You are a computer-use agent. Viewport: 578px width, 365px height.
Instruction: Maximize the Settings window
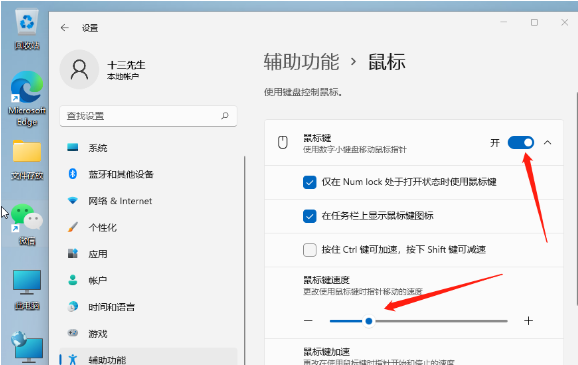tap(534, 22)
